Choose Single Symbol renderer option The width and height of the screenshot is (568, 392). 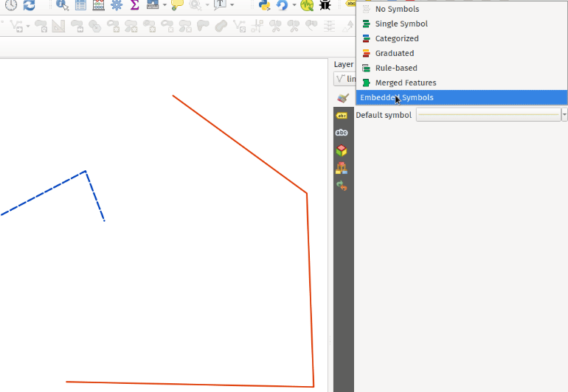(401, 24)
